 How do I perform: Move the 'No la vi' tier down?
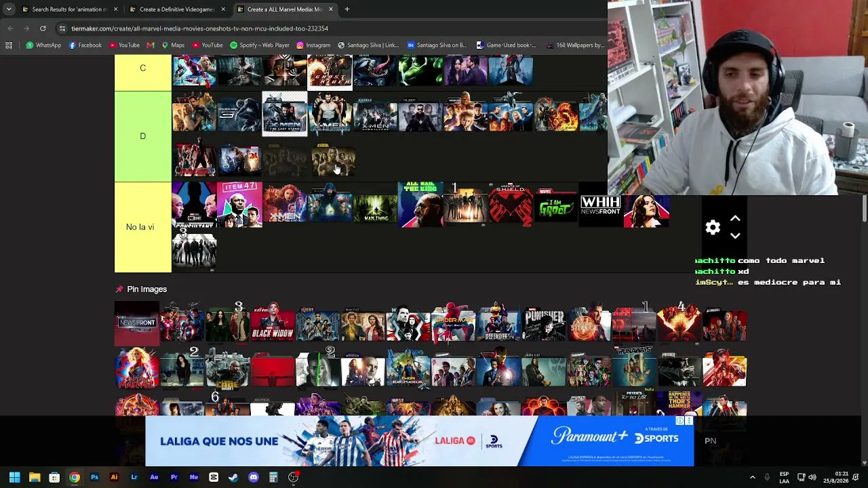(735, 236)
